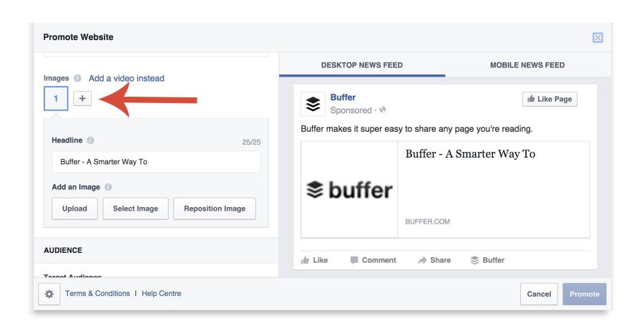Click the Headline info icon
The image size is (644, 326).
[90, 140]
